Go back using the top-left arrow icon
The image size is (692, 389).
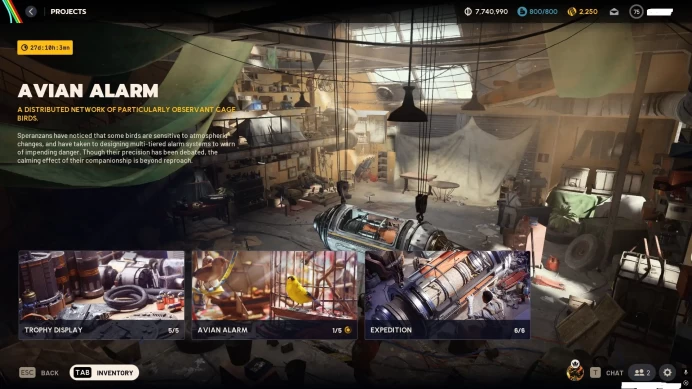[31, 11]
